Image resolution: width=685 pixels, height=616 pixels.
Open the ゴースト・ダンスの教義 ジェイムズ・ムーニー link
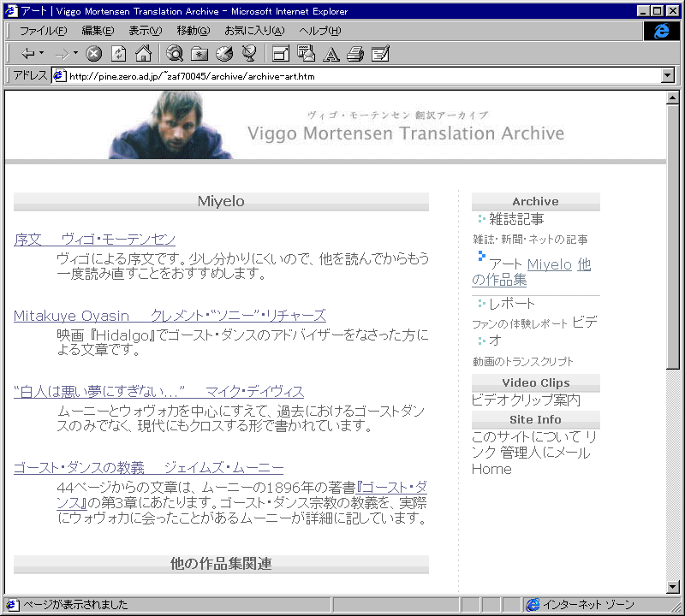click(148, 468)
